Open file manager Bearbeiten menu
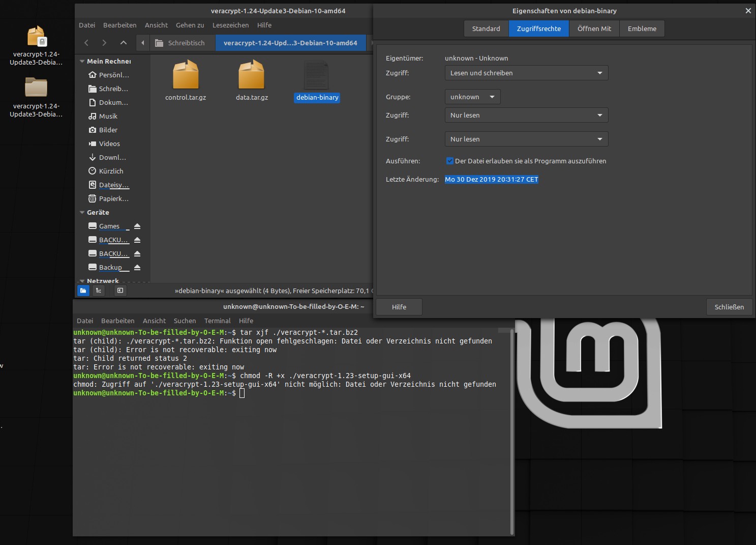756x545 pixels. pos(120,25)
